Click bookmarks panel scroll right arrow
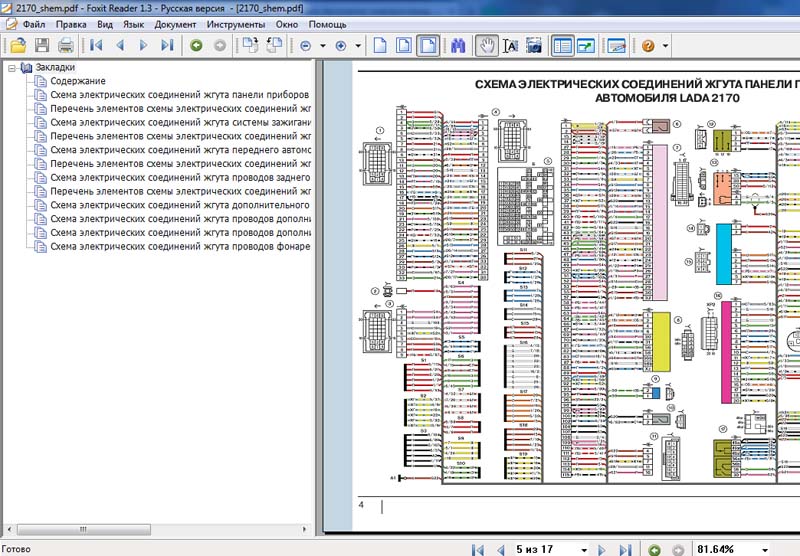The height and width of the screenshot is (556, 800). point(305,529)
